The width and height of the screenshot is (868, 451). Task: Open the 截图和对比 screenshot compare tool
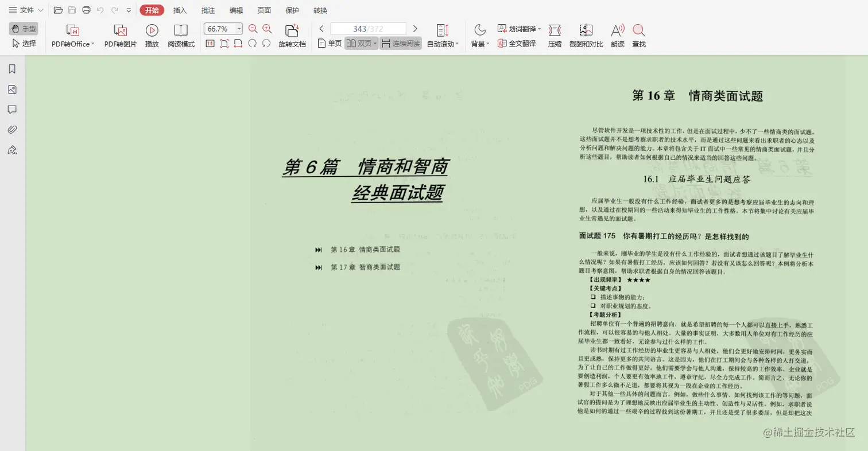pyautogui.click(x=586, y=36)
